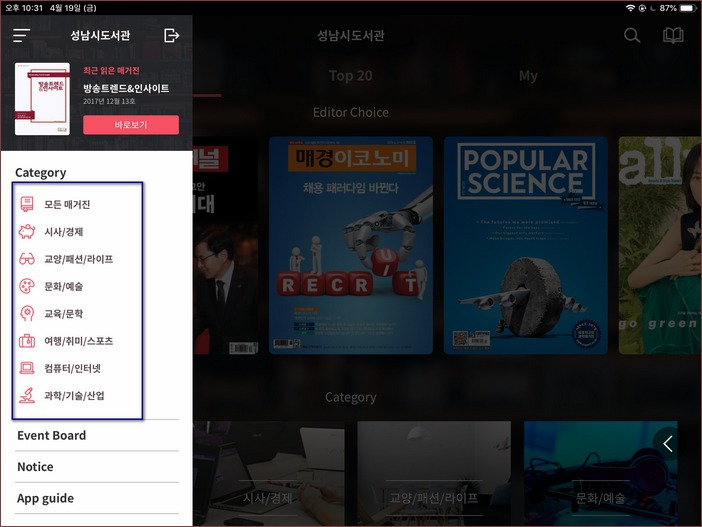702x527 pixels.
Task: Tap the piggy bank icon for 시사/경제
Action: point(27,231)
